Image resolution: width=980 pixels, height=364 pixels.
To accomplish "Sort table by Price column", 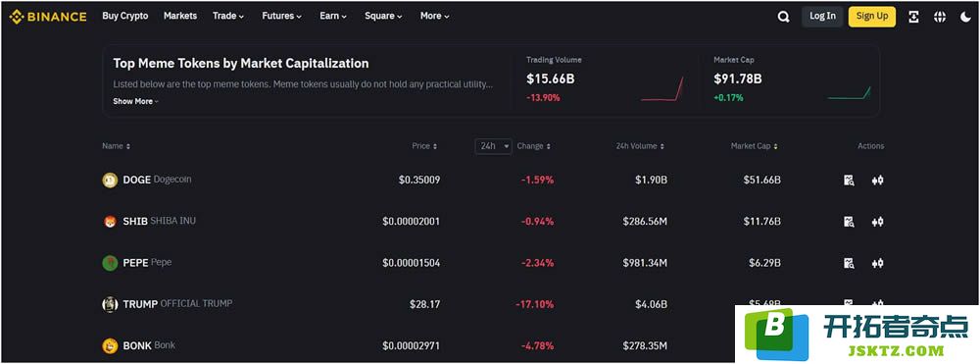I will (424, 146).
